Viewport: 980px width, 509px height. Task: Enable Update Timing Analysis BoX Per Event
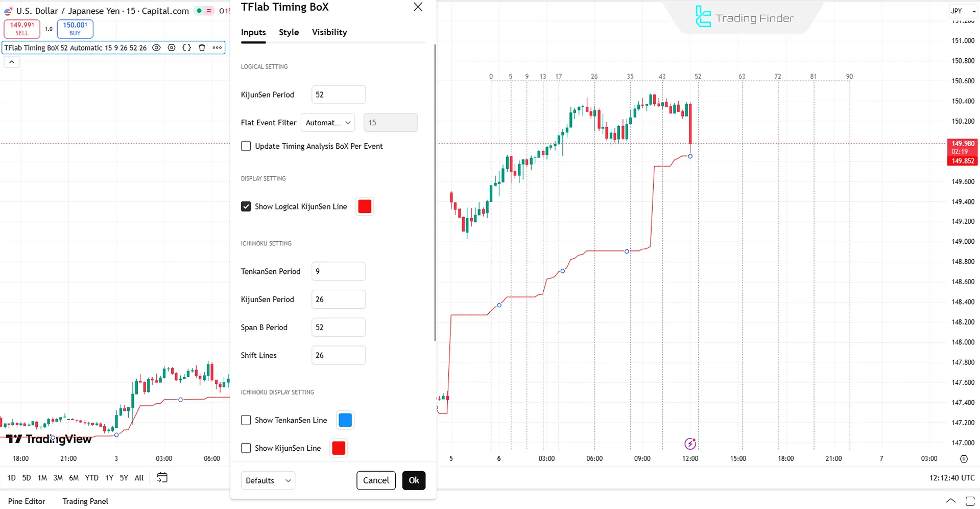click(x=246, y=146)
